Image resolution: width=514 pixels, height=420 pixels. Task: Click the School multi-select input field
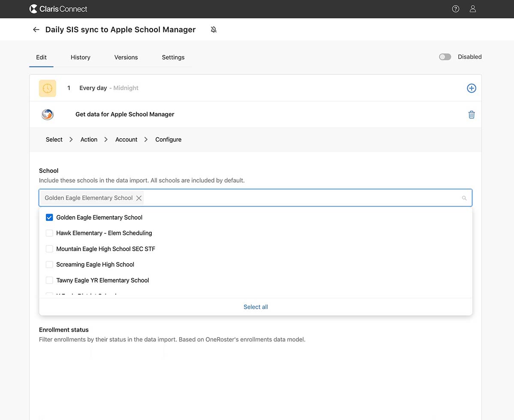click(x=255, y=198)
